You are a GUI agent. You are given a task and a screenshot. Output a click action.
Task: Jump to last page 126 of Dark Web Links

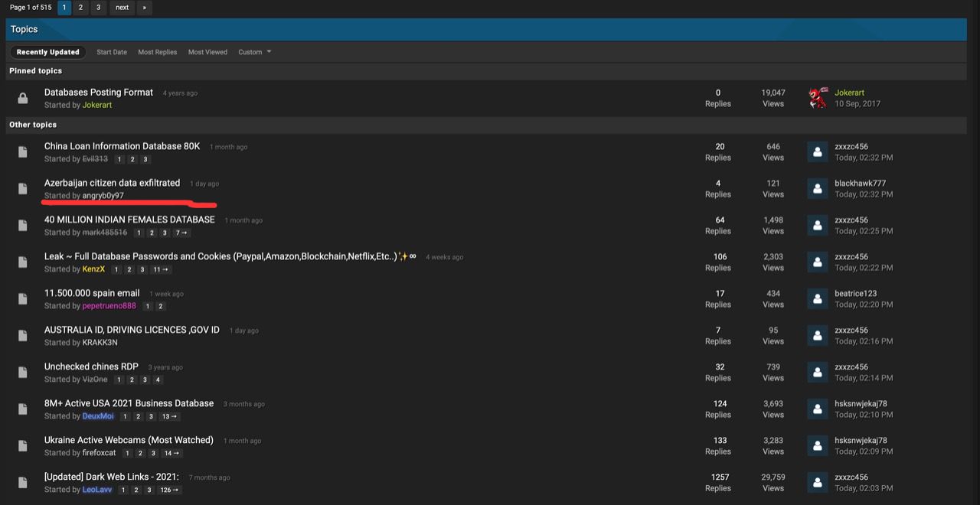pos(169,490)
